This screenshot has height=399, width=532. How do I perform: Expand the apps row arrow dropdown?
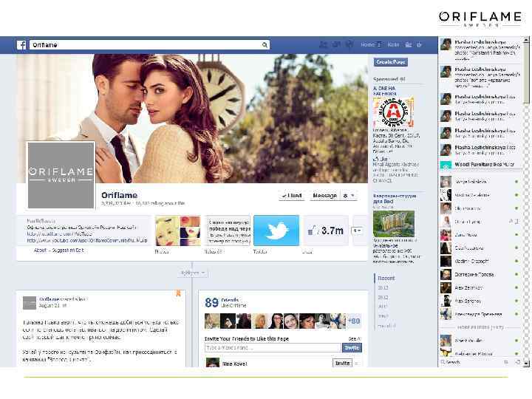pos(357,231)
